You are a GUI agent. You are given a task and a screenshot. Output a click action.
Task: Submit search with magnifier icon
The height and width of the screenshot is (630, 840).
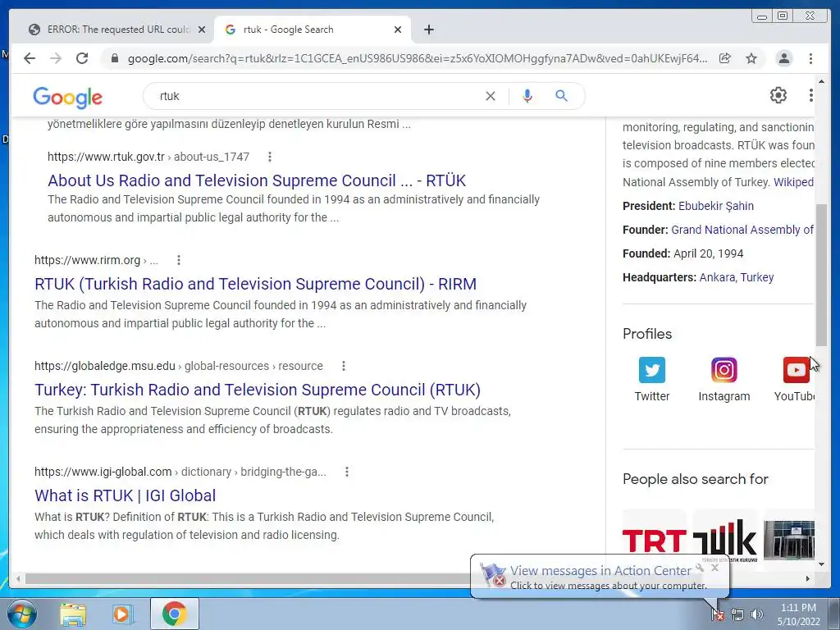561,96
